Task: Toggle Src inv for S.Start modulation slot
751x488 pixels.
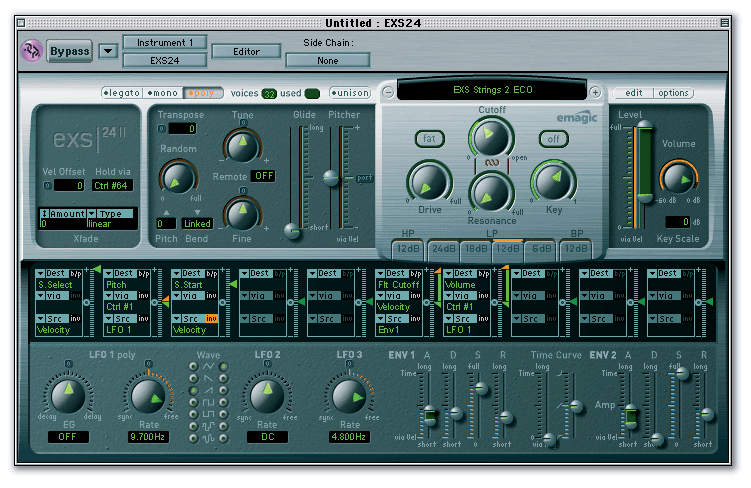Action: tap(211, 318)
